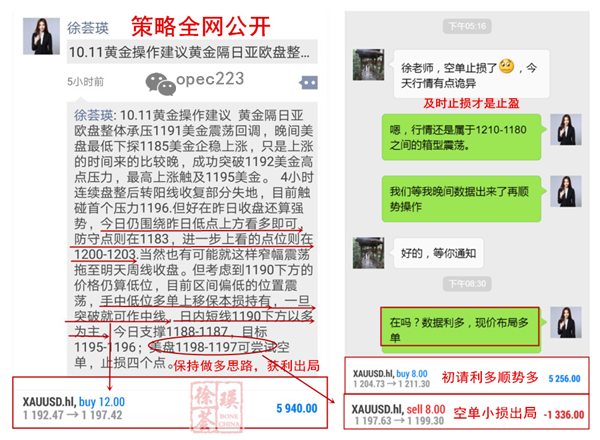600x440 pixels.
Task: Tap the garden avatar beside 好的 message
Action: pyautogui.click(x=368, y=253)
